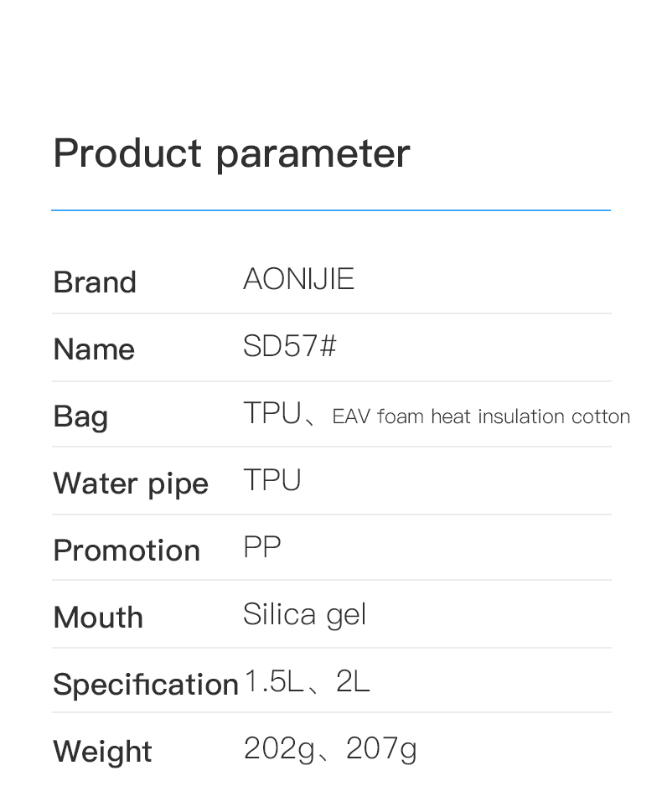Click the Product parameter heading

(231, 153)
